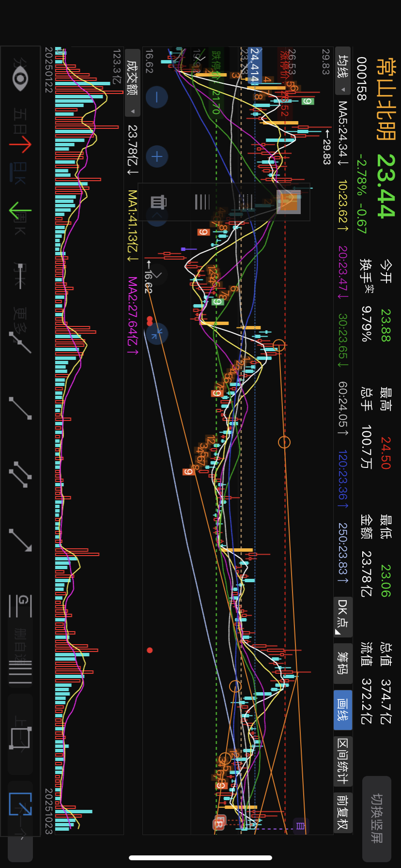
Task: Tap the start date 20250122 label
Action: (48, 70)
